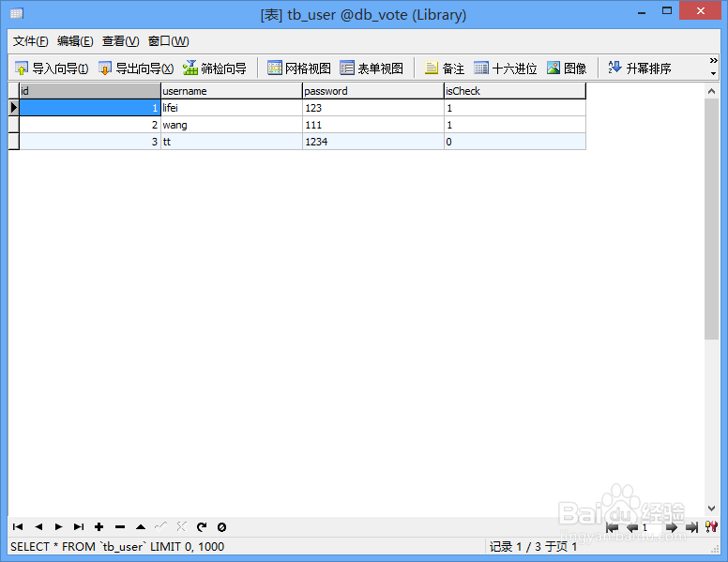Viewport: 728px width, 562px height.
Task: Maximize the tb_user window
Action: point(667,11)
